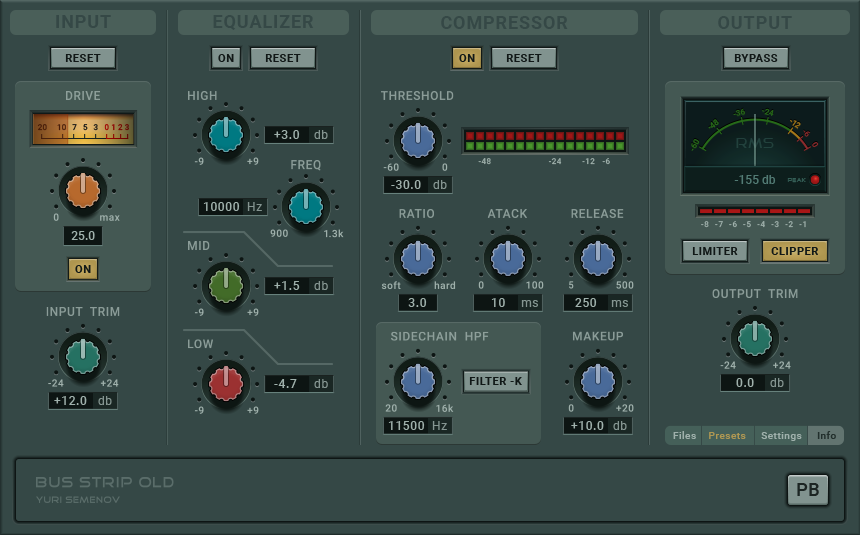The height and width of the screenshot is (535, 860).
Task: Turn off the Compressor ON switch
Action: [467, 58]
